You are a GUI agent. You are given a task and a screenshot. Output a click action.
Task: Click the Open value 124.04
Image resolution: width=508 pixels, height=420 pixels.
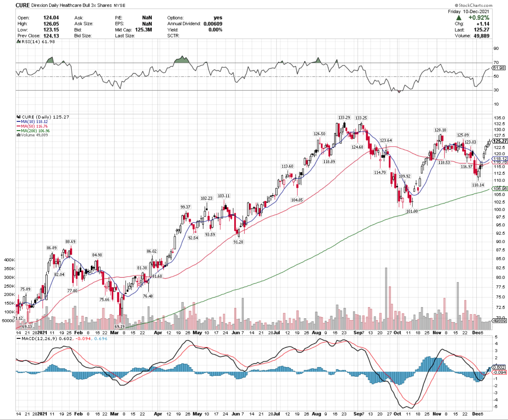click(x=51, y=18)
